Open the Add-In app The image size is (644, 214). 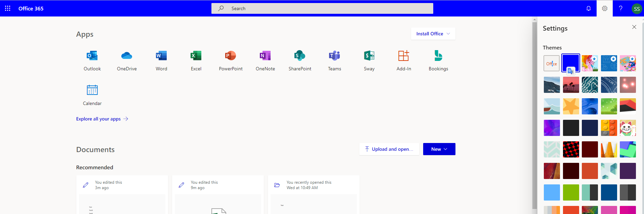click(x=404, y=61)
